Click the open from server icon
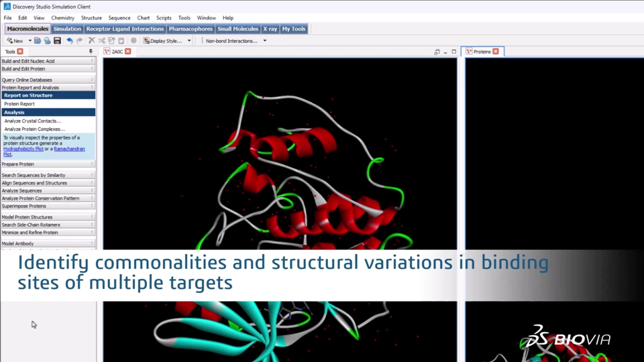Viewport: 644px width, 362px height. (x=47, y=41)
